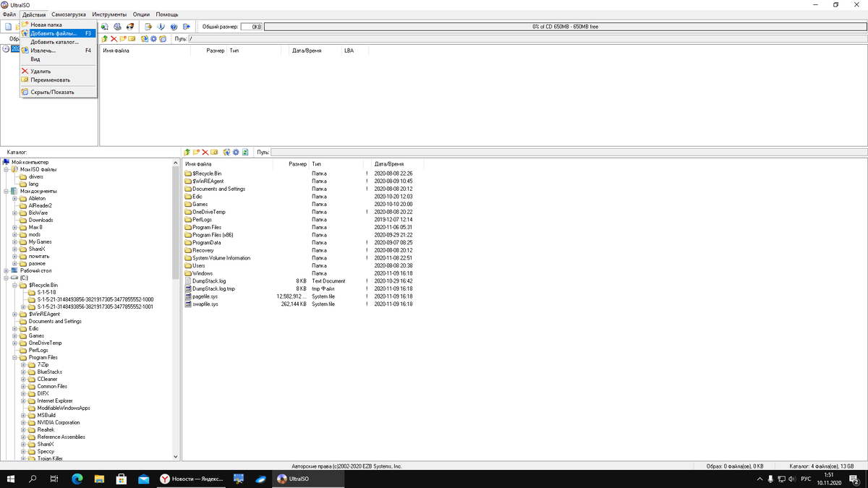
Task: Click the taskbar search magnifier icon
Action: [33, 479]
